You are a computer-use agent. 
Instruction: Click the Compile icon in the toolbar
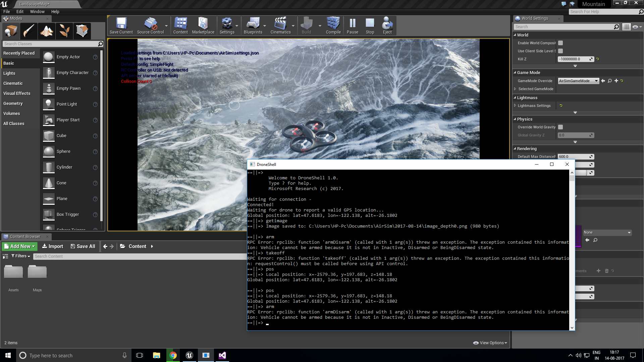coord(333,23)
